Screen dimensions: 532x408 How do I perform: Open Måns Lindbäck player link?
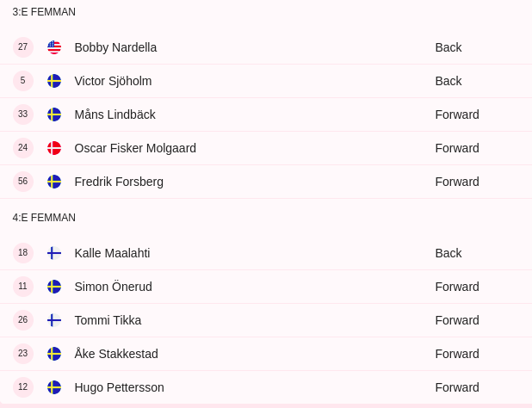(x=115, y=114)
